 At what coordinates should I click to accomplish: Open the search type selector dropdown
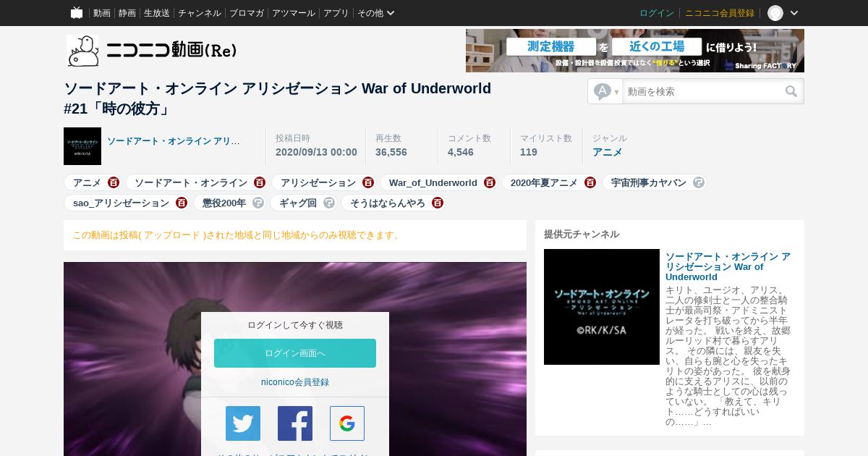click(606, 91)
